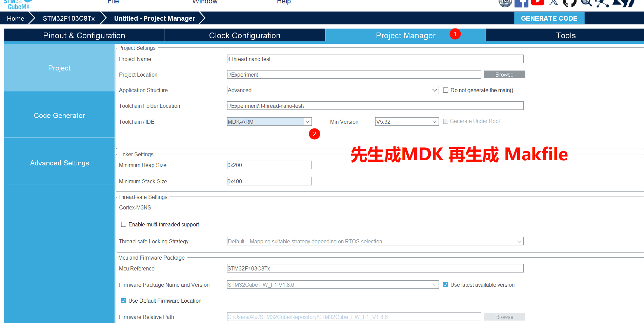Click the STM32 CubeMX logo
This screenshot has width=644, height=323.
[x=18, y=4]
